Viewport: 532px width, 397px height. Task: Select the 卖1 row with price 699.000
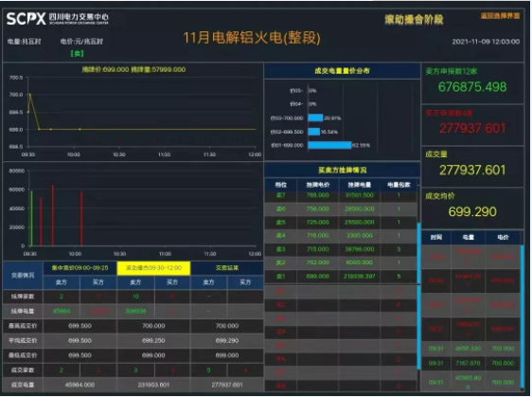(341, 277)
